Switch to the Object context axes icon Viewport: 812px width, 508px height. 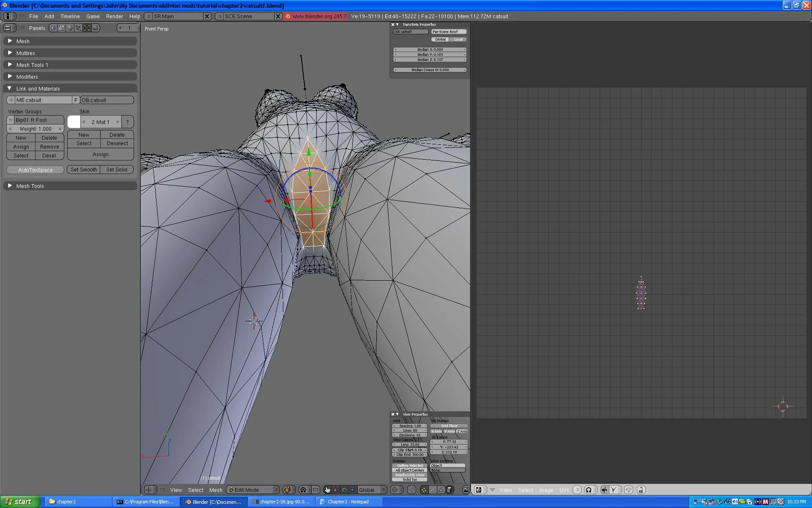tap(79, 28)
